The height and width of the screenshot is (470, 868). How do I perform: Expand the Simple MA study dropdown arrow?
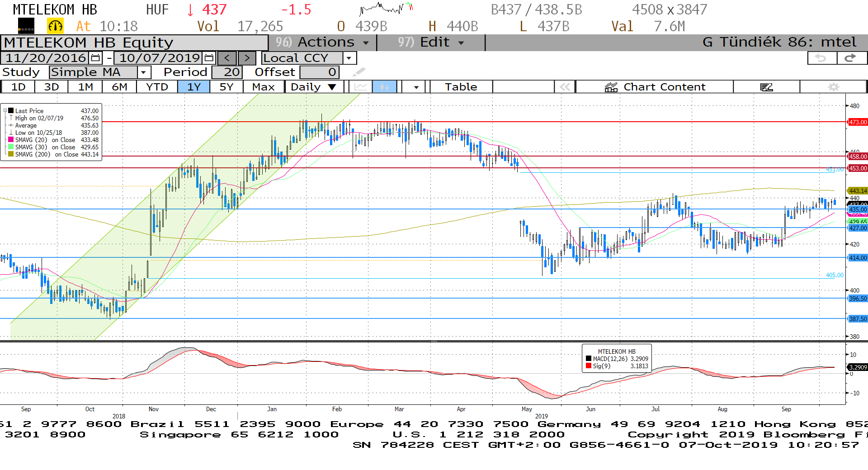pos(144,72)
